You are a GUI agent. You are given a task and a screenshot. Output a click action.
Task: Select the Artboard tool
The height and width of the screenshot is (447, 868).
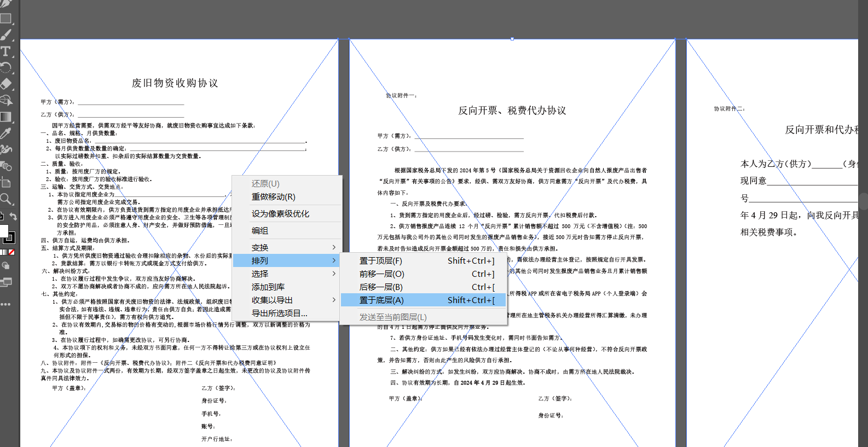pos(5,182)
